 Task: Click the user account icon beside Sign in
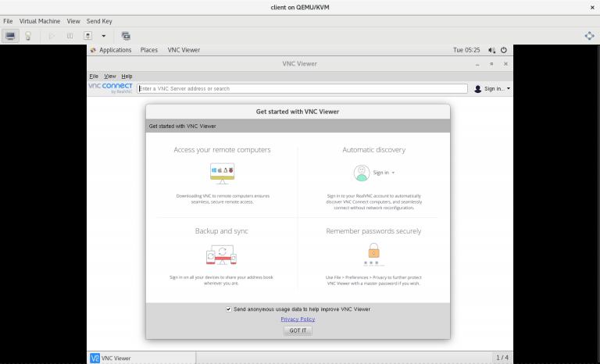pyautogui.click(x=478, y=89)
